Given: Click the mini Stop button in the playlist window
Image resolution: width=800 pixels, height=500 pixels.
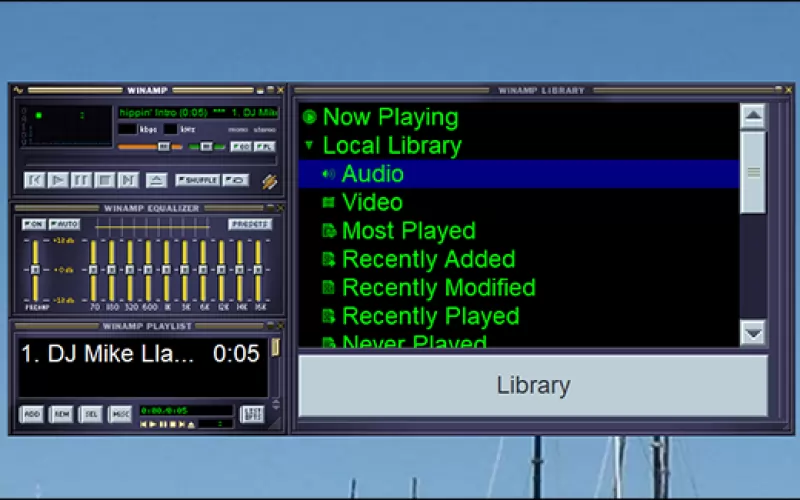Looking at the screenshot, I should point(172,424).
